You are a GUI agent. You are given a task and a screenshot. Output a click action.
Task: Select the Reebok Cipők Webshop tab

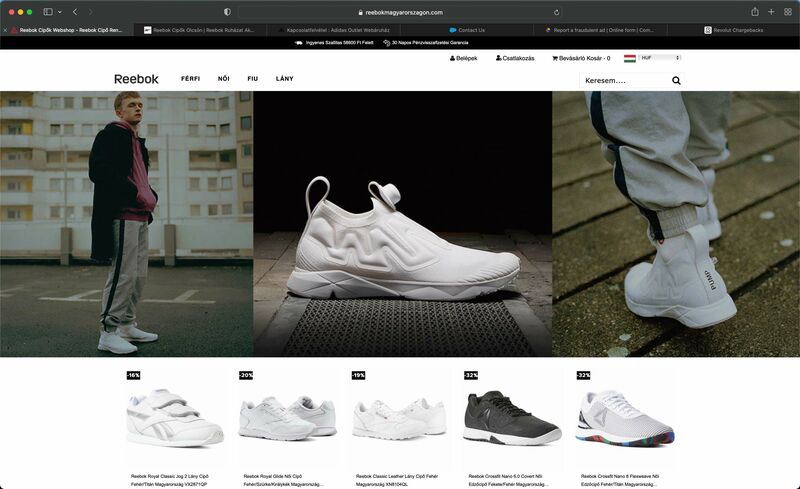click(67, 30)
